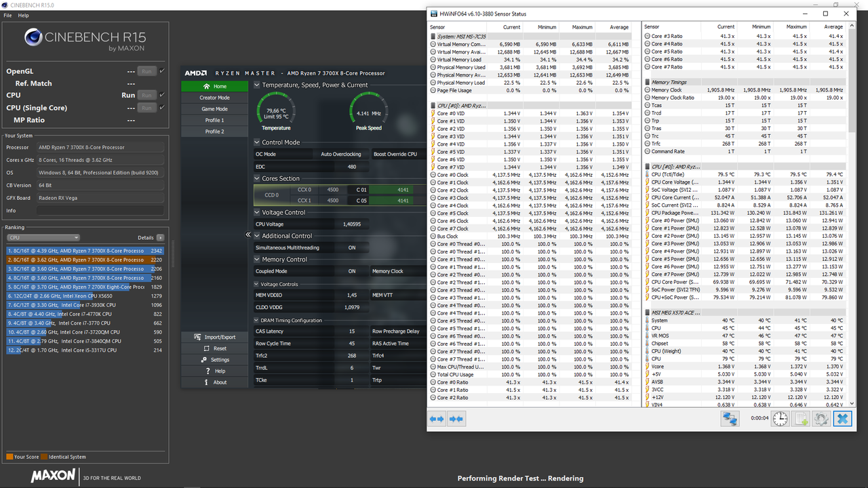
Task: Click the Virtual Memory Load sensor icon
Action: [433, 60]
